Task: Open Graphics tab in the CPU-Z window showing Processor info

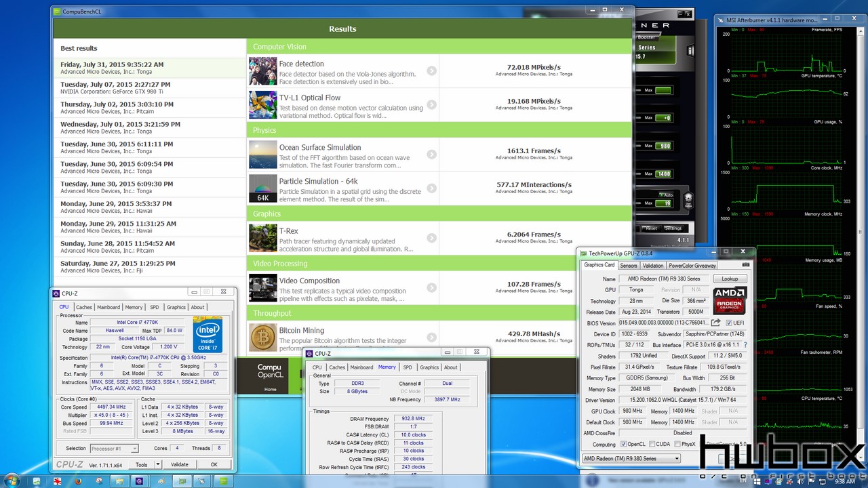Action: [176, 307]
